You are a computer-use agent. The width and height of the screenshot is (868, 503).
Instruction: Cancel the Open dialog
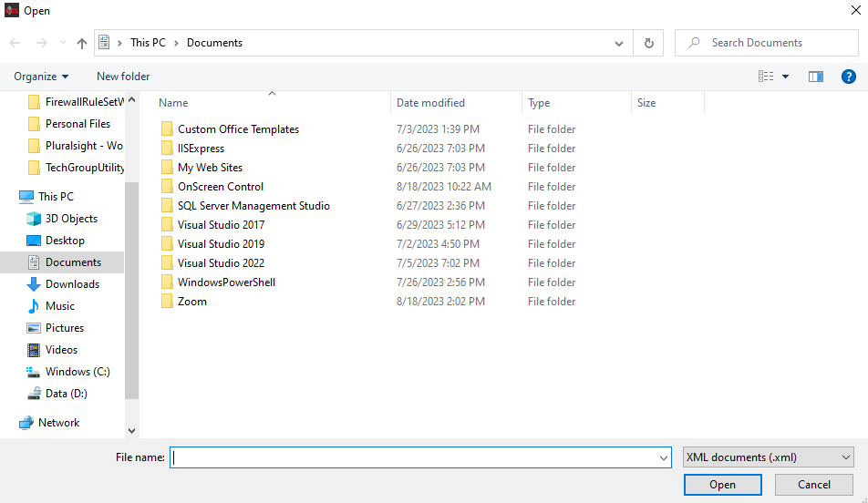(x=813, y=485)
